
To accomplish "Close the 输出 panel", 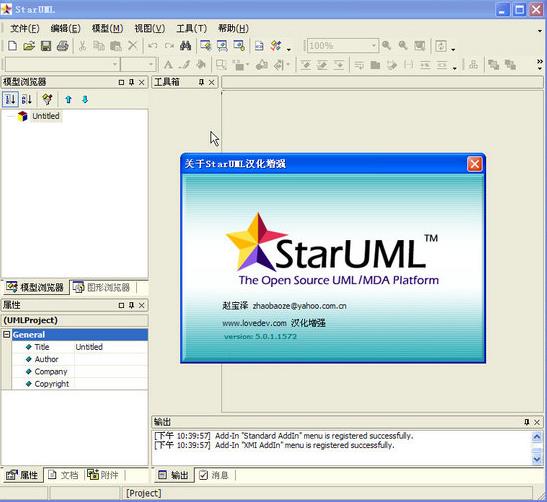I will [537, 422].
